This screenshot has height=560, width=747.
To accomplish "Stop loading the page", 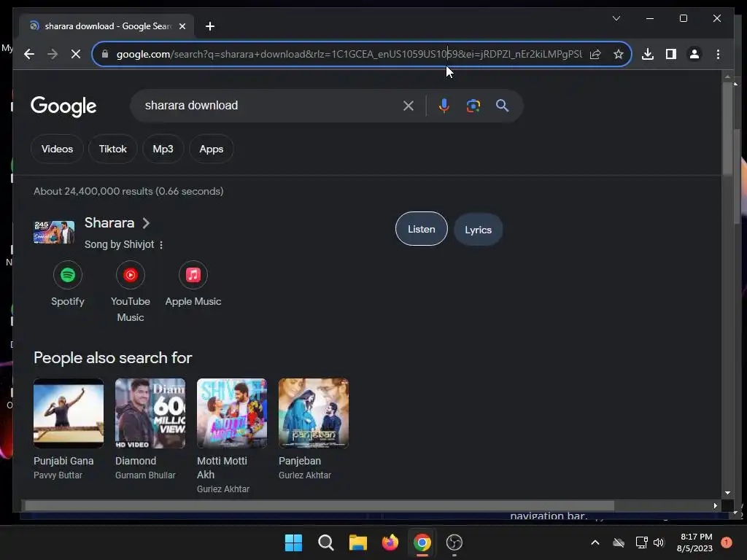I will pyautogui.click(x=76, y=54).
